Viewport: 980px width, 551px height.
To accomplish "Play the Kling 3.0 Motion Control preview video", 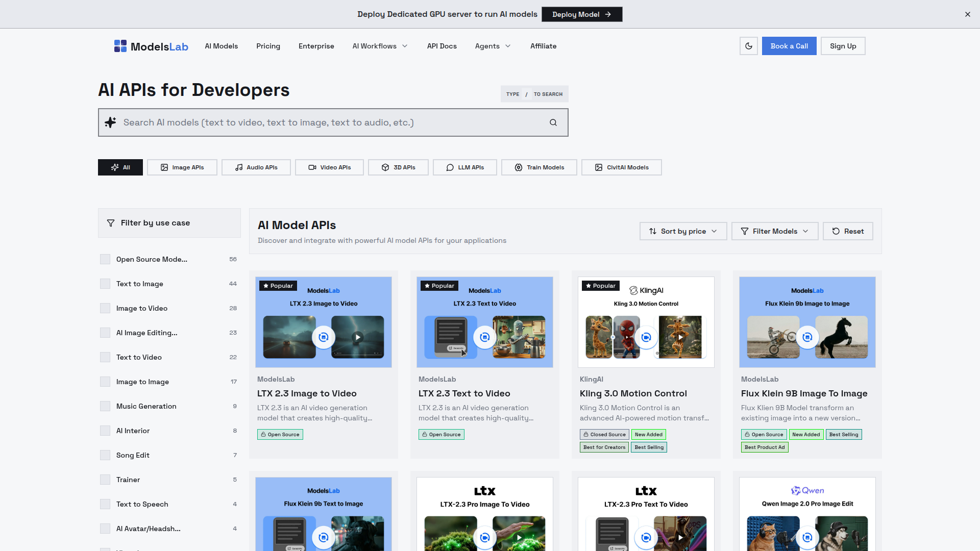I will (x=680, y=337).
